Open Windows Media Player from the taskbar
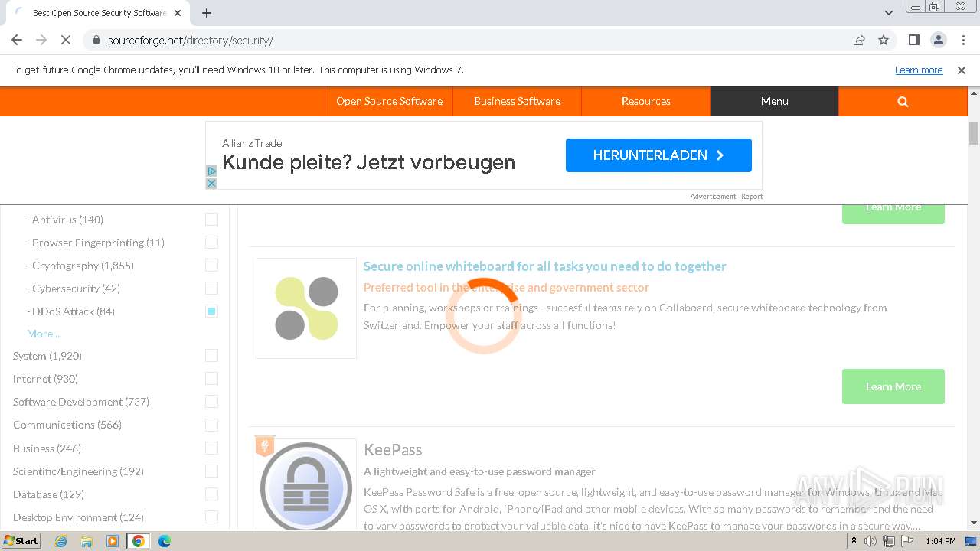 [113, 541]
